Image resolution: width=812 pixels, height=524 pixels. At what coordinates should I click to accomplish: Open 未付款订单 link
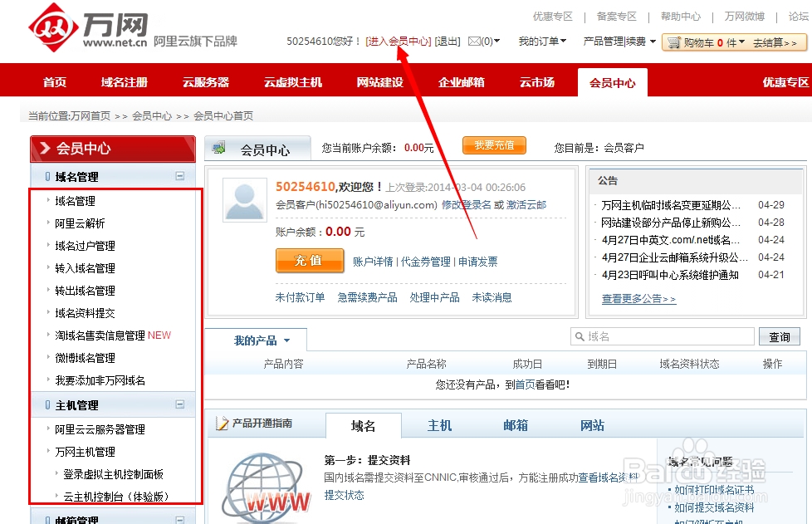click(x=300, y=297)
